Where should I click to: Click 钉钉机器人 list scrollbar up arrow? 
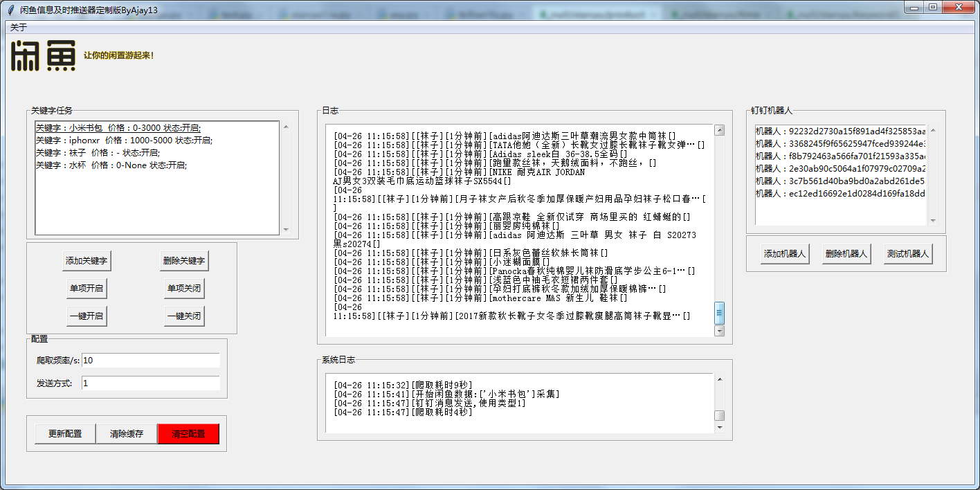pos(932,131)
